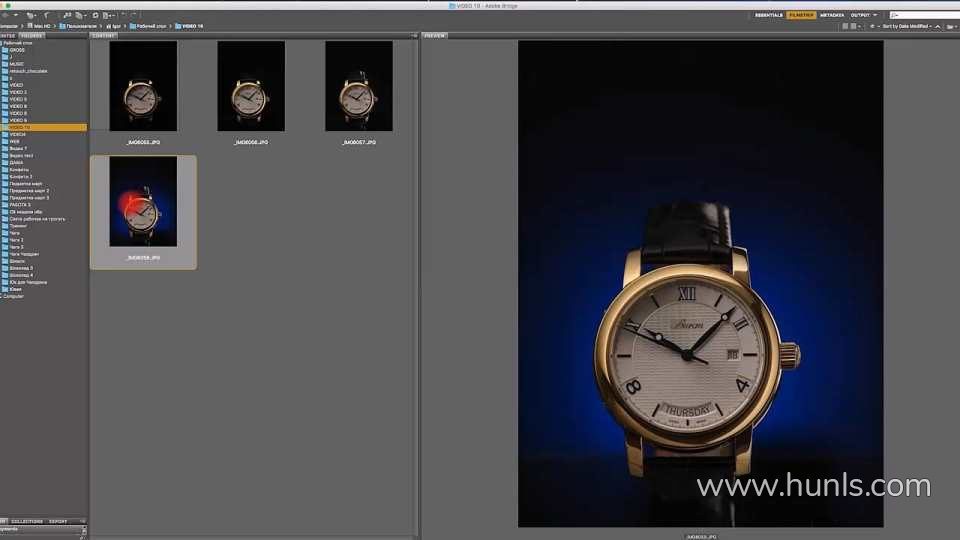This screenshot has width=960, height=540.
Task: Select the Чага 3 folder
Action: [x=16, y=247]
